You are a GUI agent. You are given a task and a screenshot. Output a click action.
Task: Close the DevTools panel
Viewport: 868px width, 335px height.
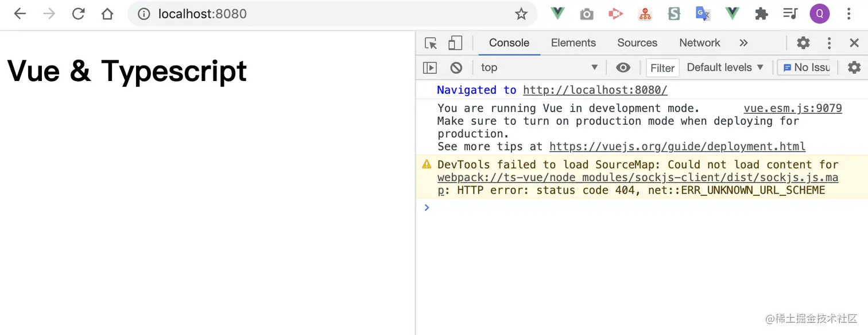(854, 43)
